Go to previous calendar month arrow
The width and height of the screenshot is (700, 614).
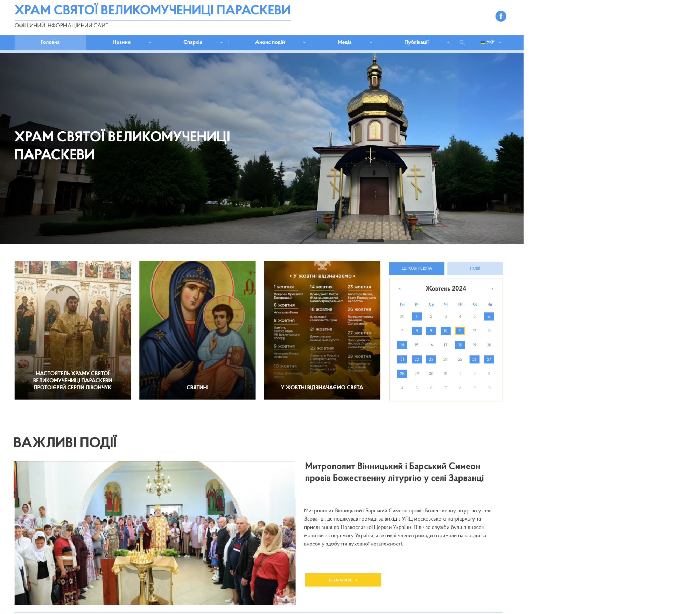[400, 289]
